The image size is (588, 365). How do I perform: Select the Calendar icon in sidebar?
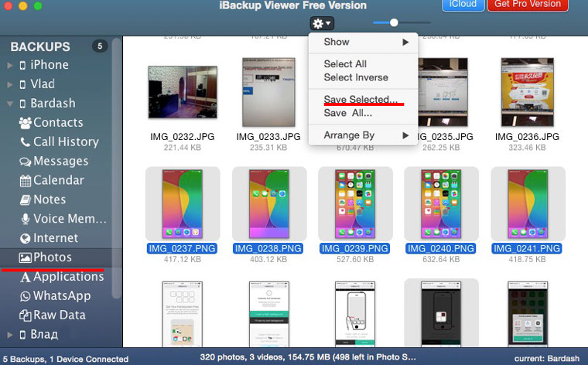pos(26,181)
